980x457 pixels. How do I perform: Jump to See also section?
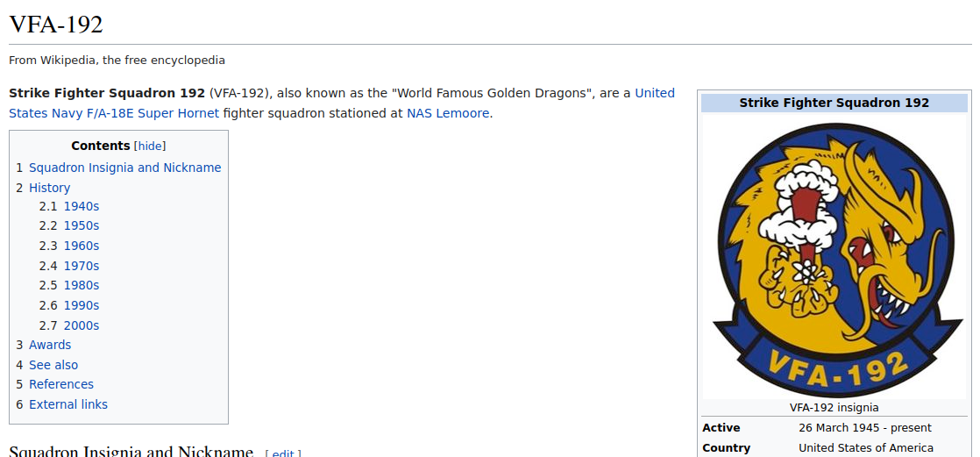point(53,365)
